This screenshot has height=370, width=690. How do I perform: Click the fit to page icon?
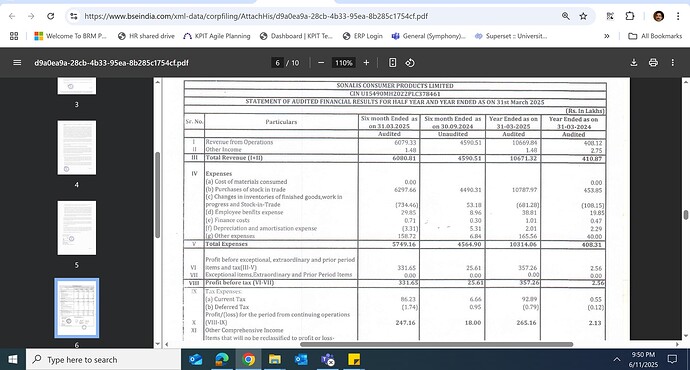pos(393,63)
